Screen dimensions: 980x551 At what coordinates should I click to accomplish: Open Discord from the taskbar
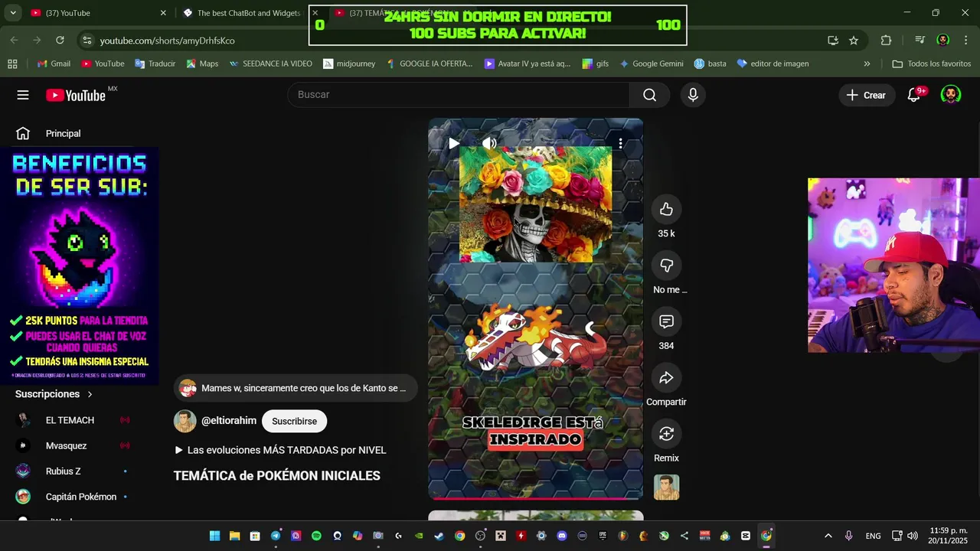tap(562, 536)
